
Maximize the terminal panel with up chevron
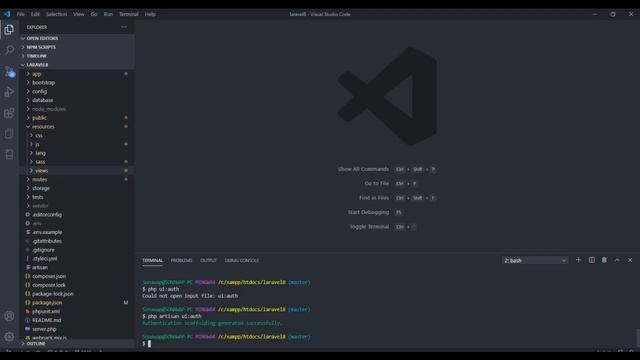(x=617, y=260)
